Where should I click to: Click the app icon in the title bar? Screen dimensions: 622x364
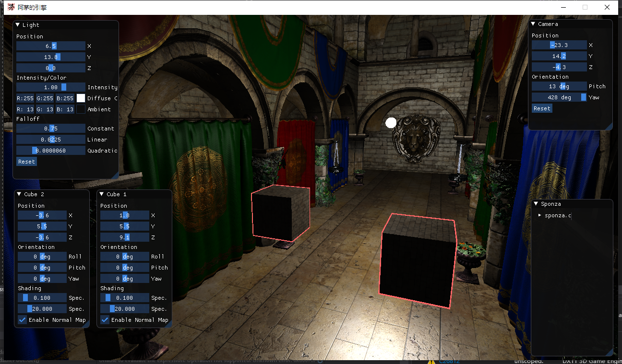(x=11, y=7)
